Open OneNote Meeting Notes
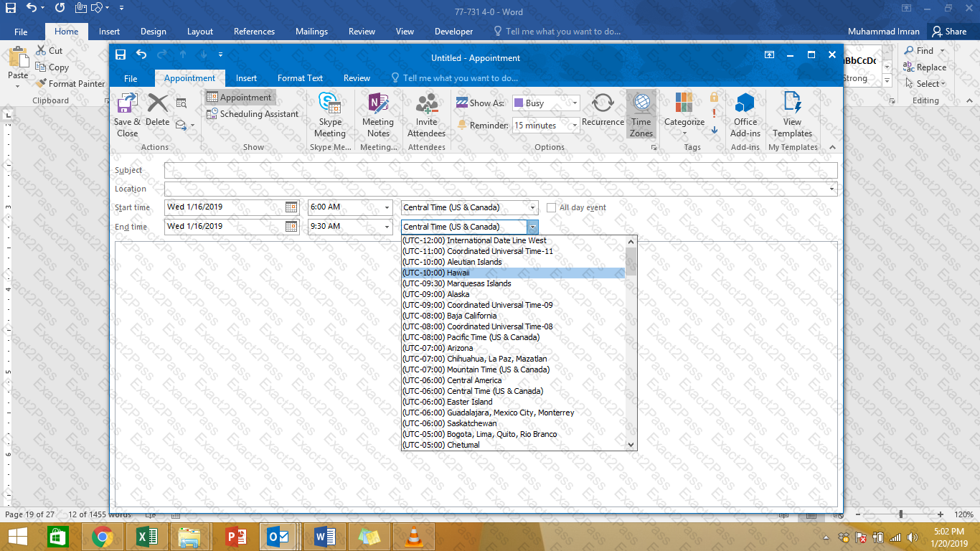The height and width of the screenshot is (551, 980). (x=378, y=115)
